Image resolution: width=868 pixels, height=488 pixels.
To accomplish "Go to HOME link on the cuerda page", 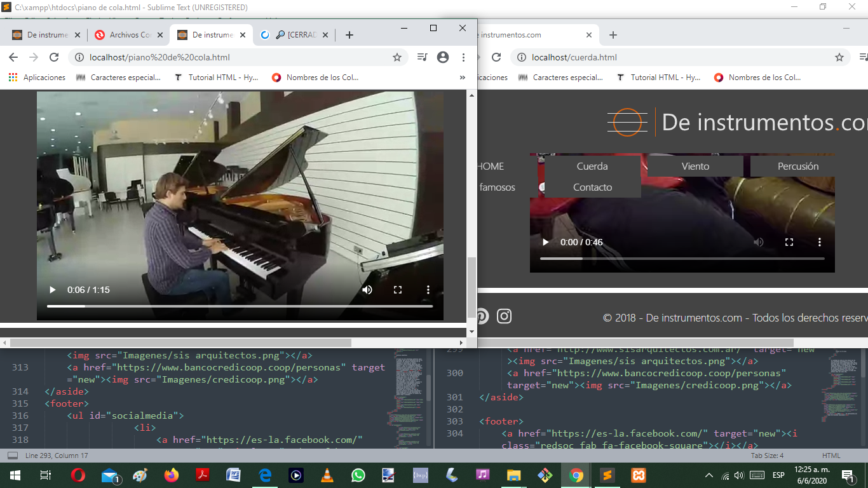I will [491, 166].
